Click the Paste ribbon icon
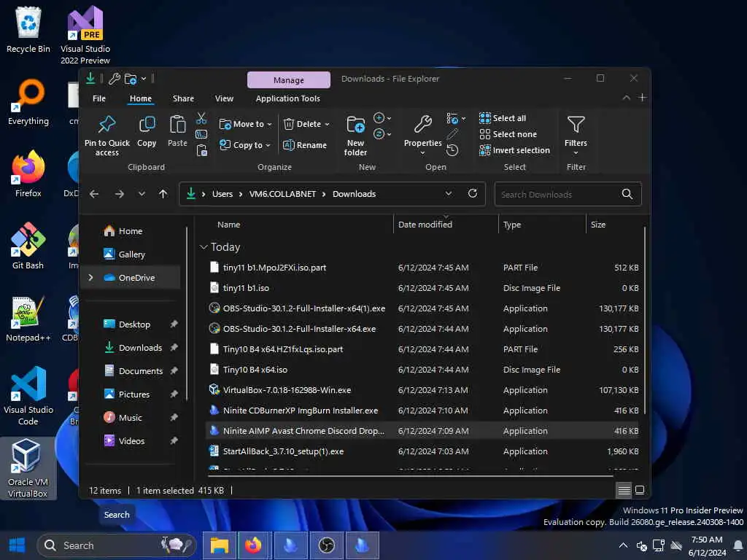The height and width of the screenshot is (560, 747). click(x=177, y=124)
